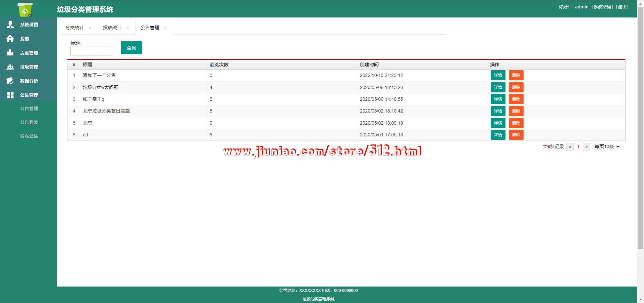The image size is (644, 303).
Task: Open the 公告管理 submenu item
Action: [x=29, y=109]
